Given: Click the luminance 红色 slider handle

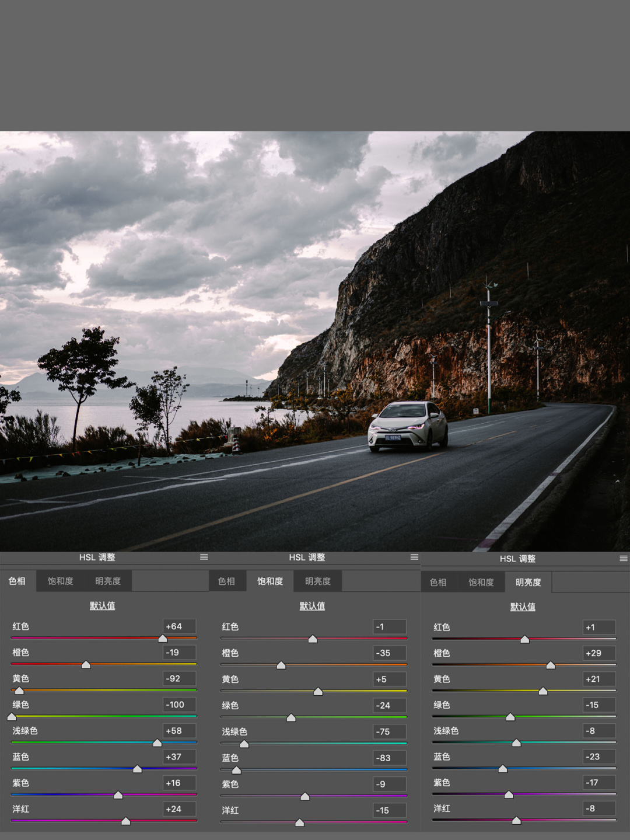Looking at the screenshot, I should click(525, 639).
